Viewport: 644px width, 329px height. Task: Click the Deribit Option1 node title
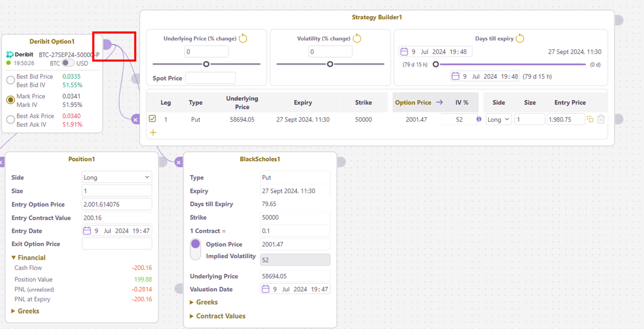[x=52, y=41]
